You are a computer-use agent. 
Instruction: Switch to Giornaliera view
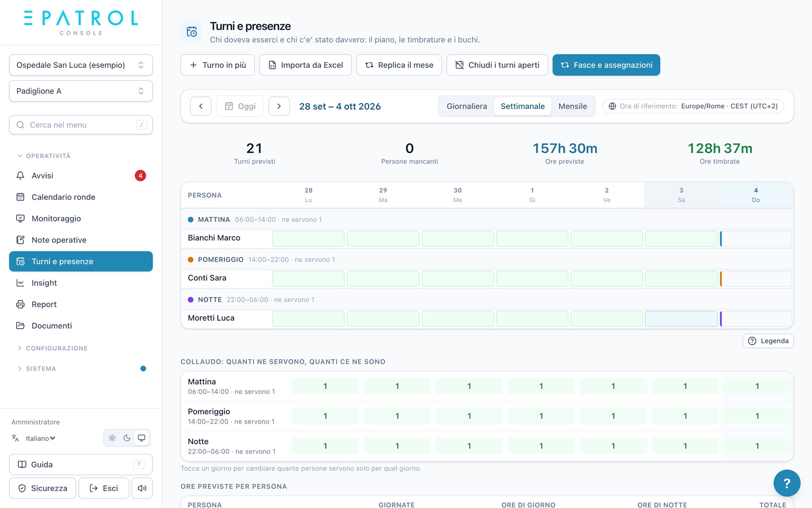coord(466,106)
